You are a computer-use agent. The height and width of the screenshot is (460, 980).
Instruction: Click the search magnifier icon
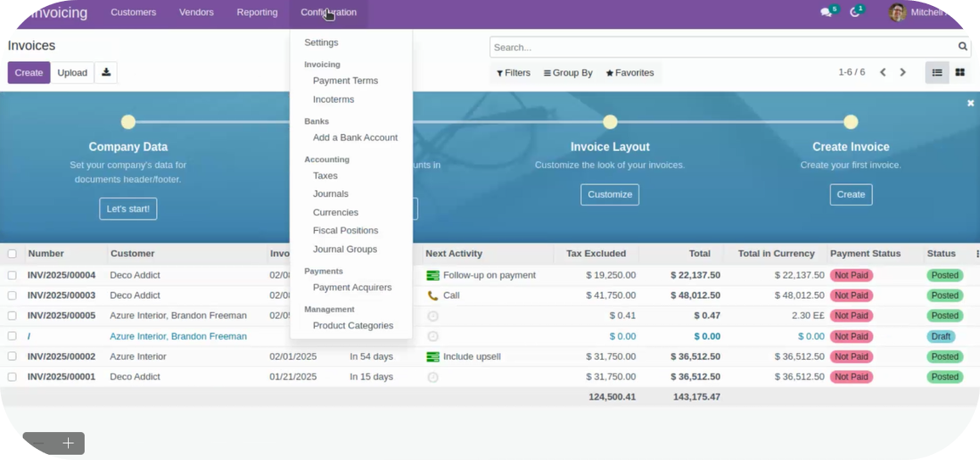tap(962, 48)
